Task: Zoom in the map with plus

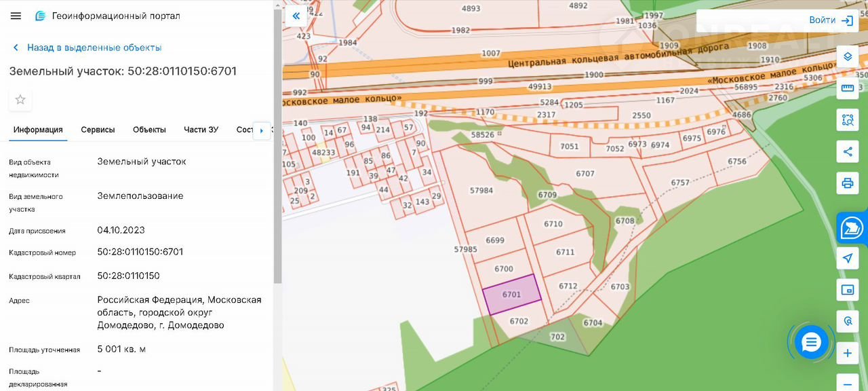Action: pos(847,354)
